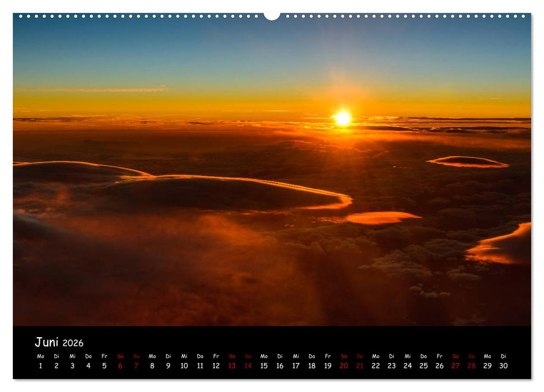The height and width of the screenshot is (392, 544).
Task: Click the Mo weekday header
Action: 40,356
